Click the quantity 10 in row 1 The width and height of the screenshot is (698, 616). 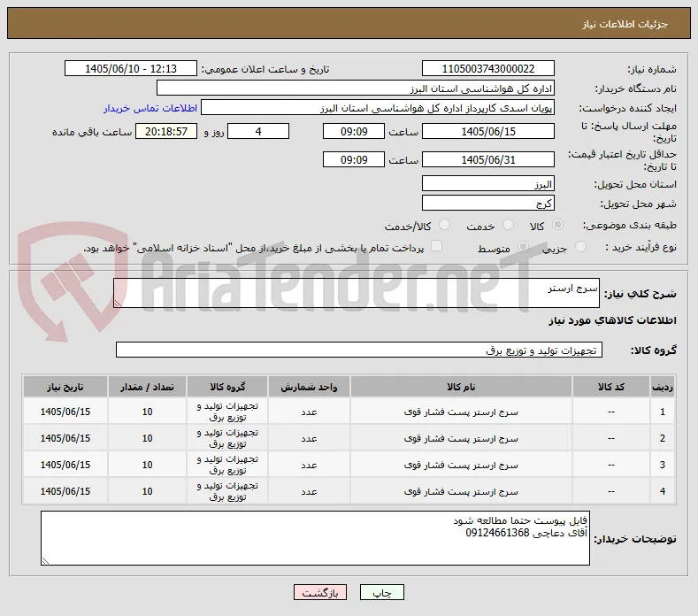click(148, 412)
